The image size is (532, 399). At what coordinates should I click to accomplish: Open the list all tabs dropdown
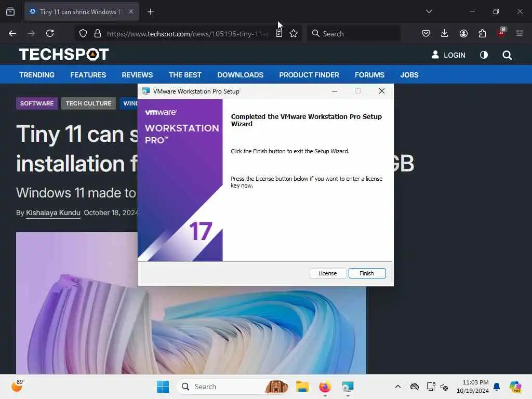[x=429, y=11]
